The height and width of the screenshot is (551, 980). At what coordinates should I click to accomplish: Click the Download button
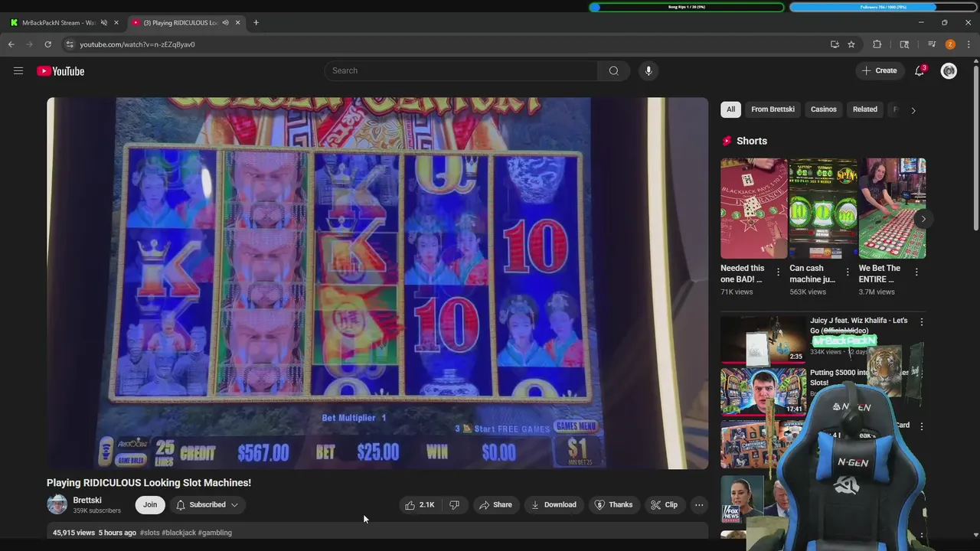point(554,504)
